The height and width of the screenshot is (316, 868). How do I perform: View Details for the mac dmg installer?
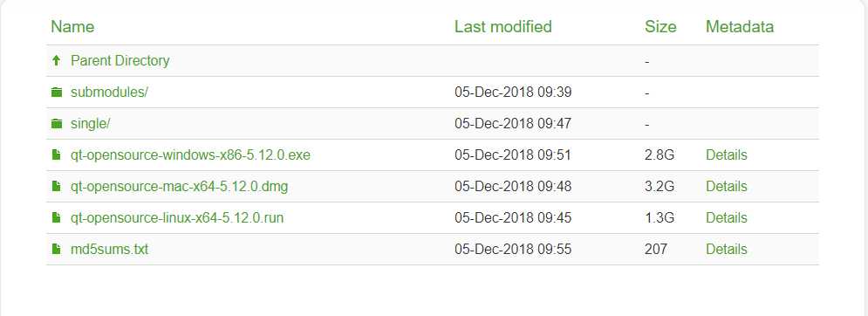pos(727,186)
